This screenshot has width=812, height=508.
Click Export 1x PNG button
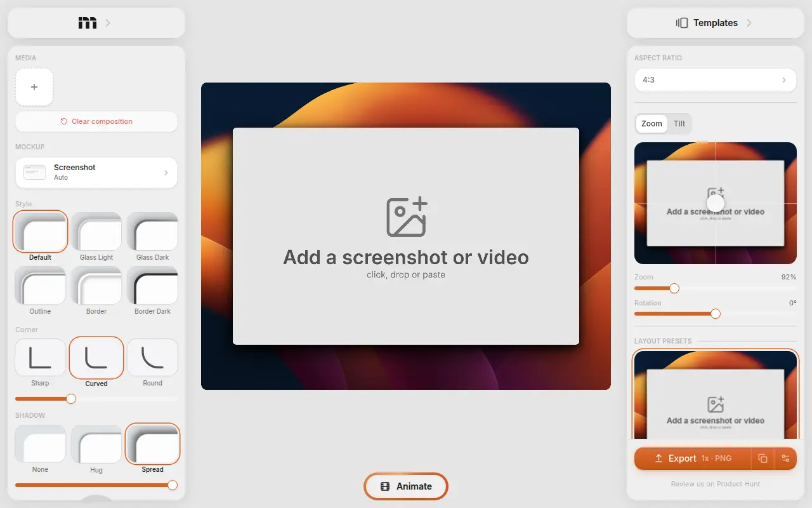click(x=693, y=458)
